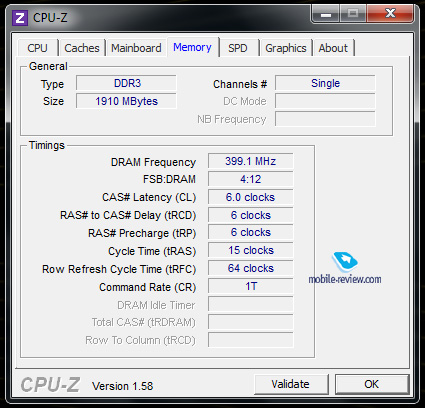Click the CPU-Z purple Z title icon
Image resolution: width=425 pixels, height=408 pixels.
19,18
